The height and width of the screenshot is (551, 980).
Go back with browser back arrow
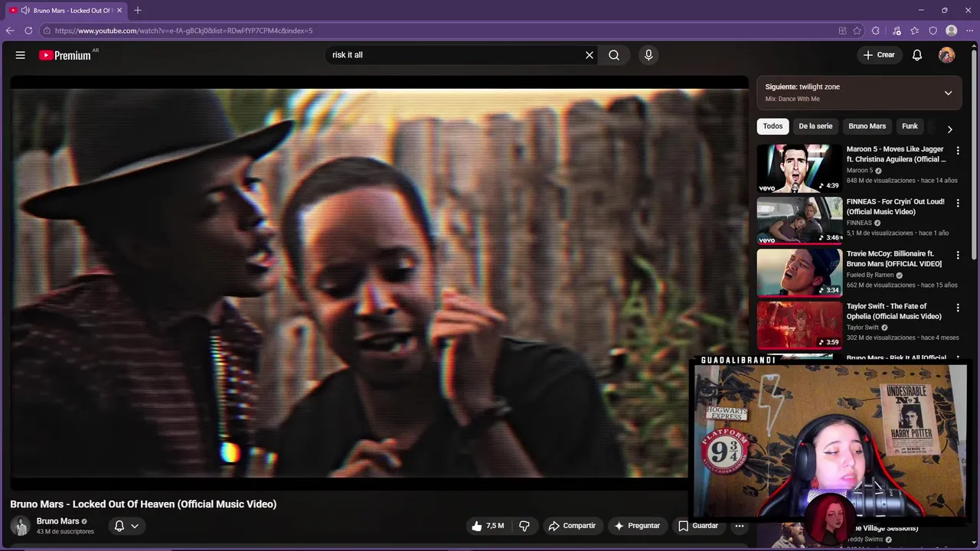(x=10, y=31)
